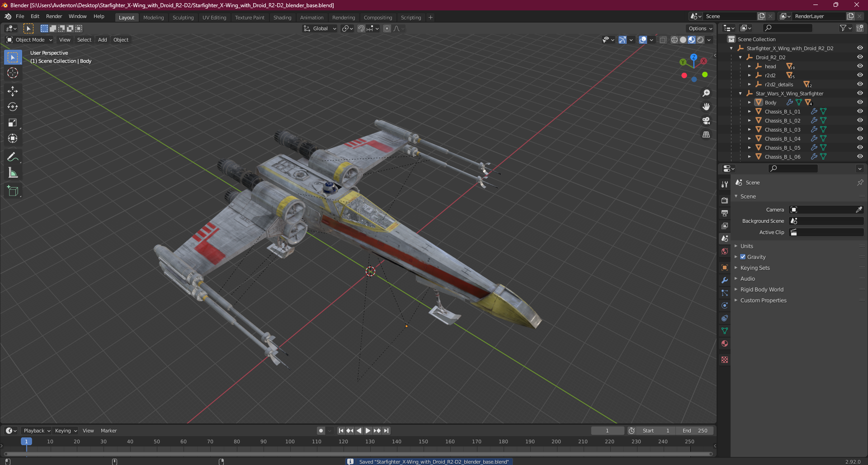Open the Options dropdown in viewport header

pyautogui.click(x=700, y=28)
